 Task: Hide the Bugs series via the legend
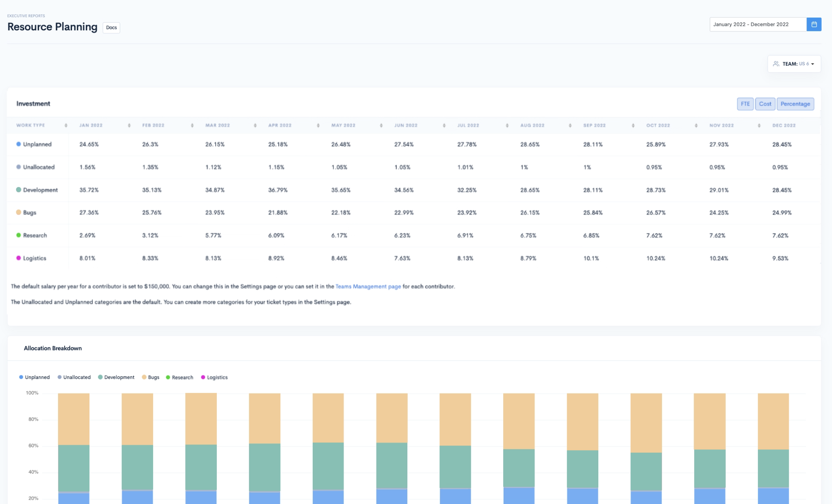point(151,377)
